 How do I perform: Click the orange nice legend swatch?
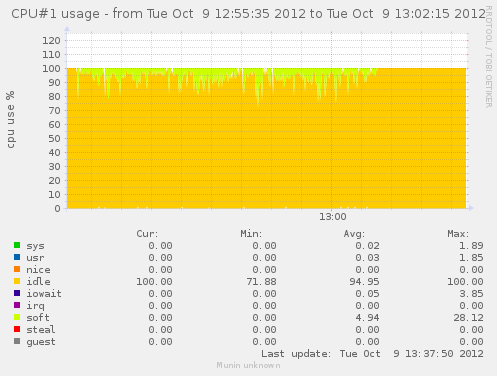(x=17, y=269)
